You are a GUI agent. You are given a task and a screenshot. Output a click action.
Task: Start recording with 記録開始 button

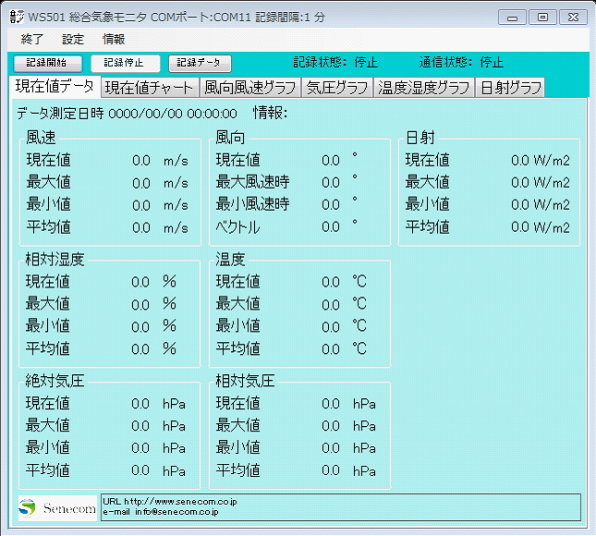click(x=48, y=63)
